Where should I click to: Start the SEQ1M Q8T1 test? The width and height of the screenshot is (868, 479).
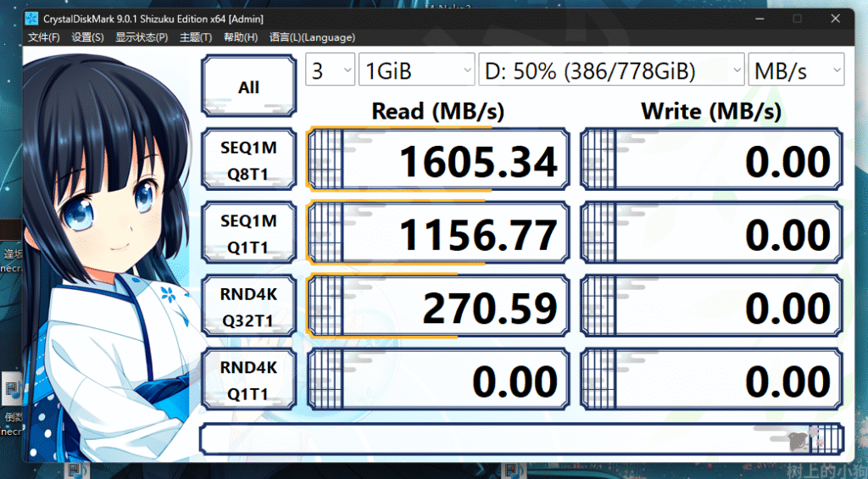click(x=248, y=160)
